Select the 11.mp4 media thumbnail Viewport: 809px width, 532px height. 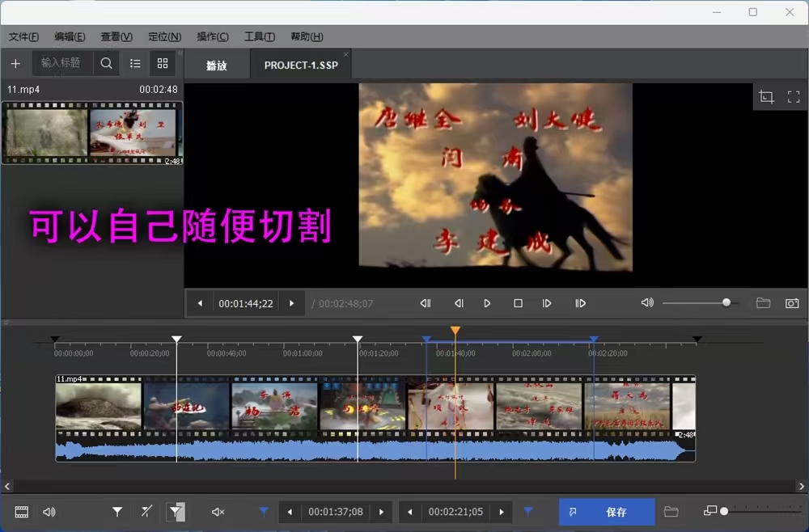point(92,133)
